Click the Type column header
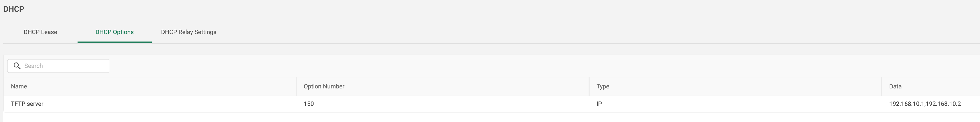This screenshot has height=122, width=980. (603, 86)
